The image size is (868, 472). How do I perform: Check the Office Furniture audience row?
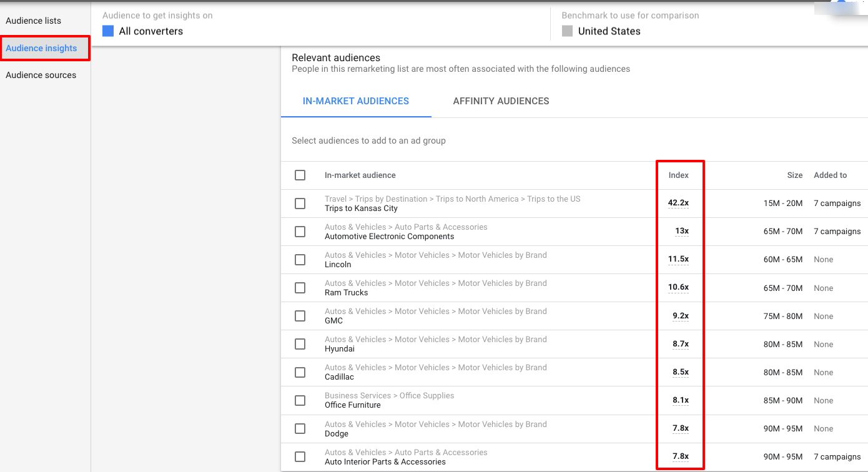coord(300,400)
